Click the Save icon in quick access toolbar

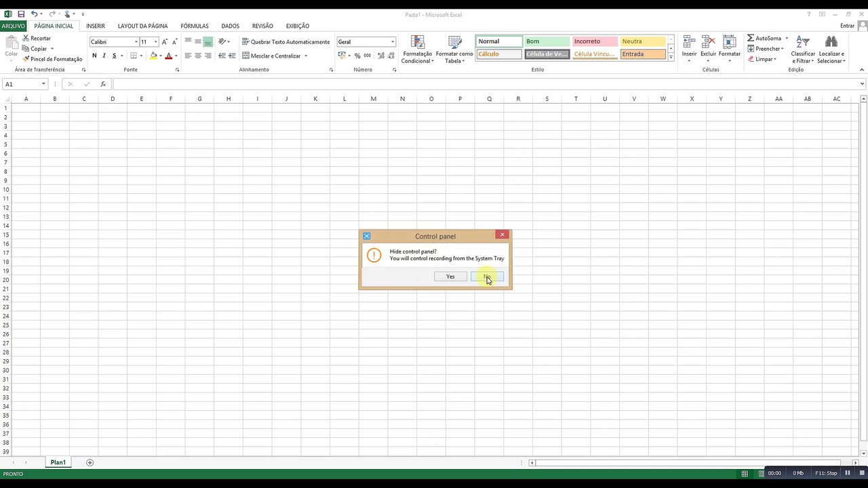click(x=21, y=14)
